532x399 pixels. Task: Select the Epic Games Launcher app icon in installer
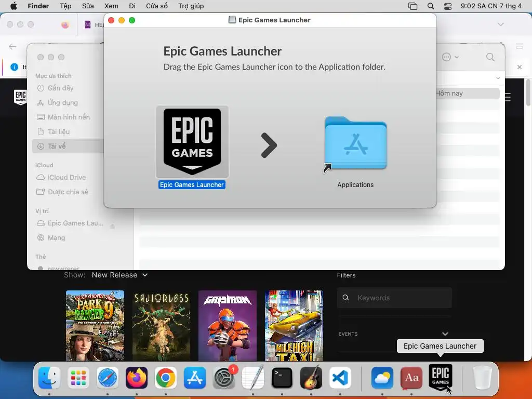click(192, 142)
